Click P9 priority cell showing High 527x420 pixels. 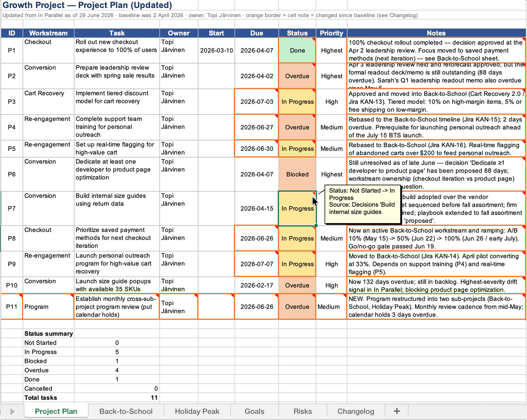[x=331, y=264]
